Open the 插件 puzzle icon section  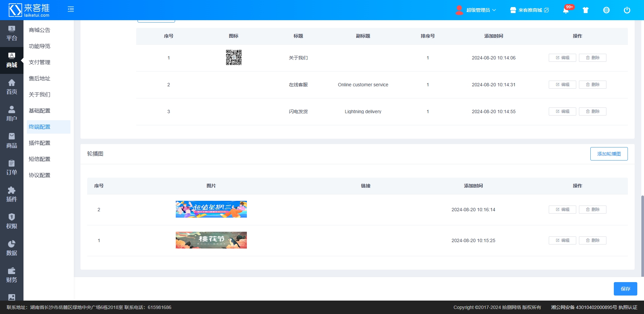(12, 194)
